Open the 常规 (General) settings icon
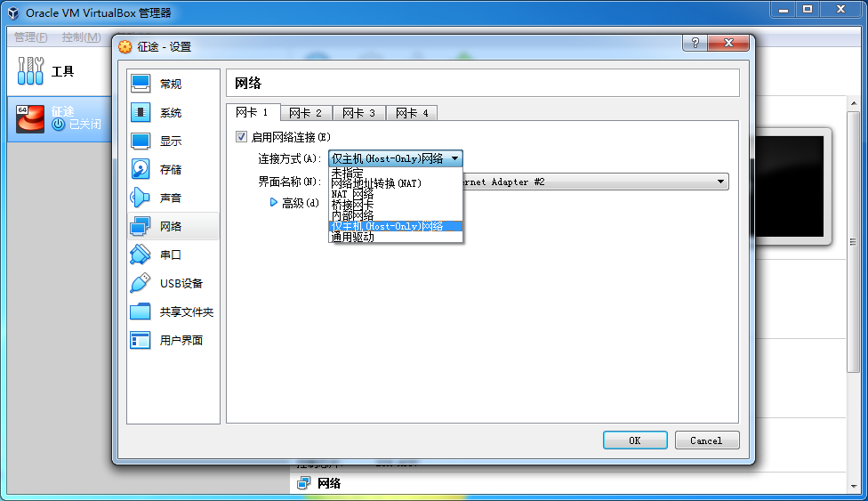 coord(141,84)
